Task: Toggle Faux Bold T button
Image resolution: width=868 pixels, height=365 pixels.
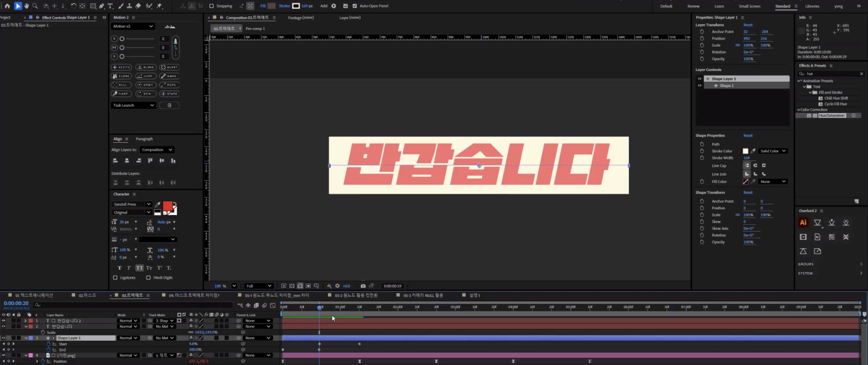Action: click(120, 268)
